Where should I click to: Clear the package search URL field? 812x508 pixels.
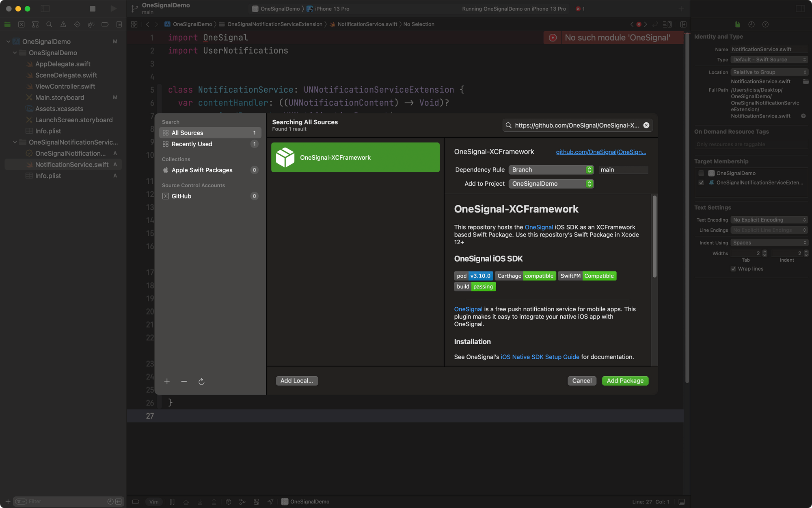click(x=646, y=125)
